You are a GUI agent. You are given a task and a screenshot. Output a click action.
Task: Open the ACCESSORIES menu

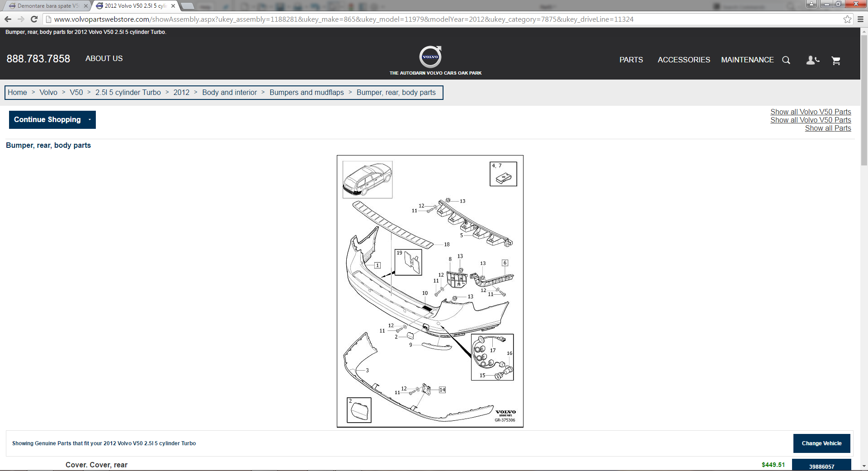[x=684, y=60]
